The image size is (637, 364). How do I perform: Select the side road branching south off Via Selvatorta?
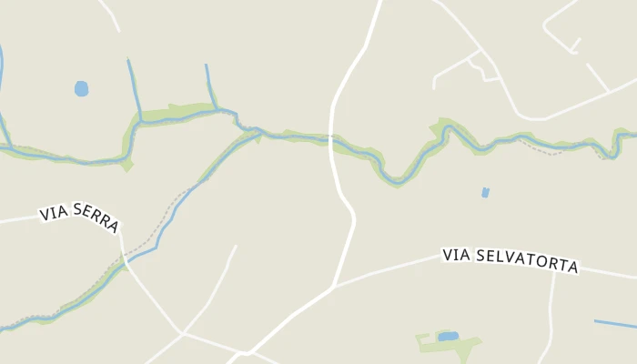550,317
